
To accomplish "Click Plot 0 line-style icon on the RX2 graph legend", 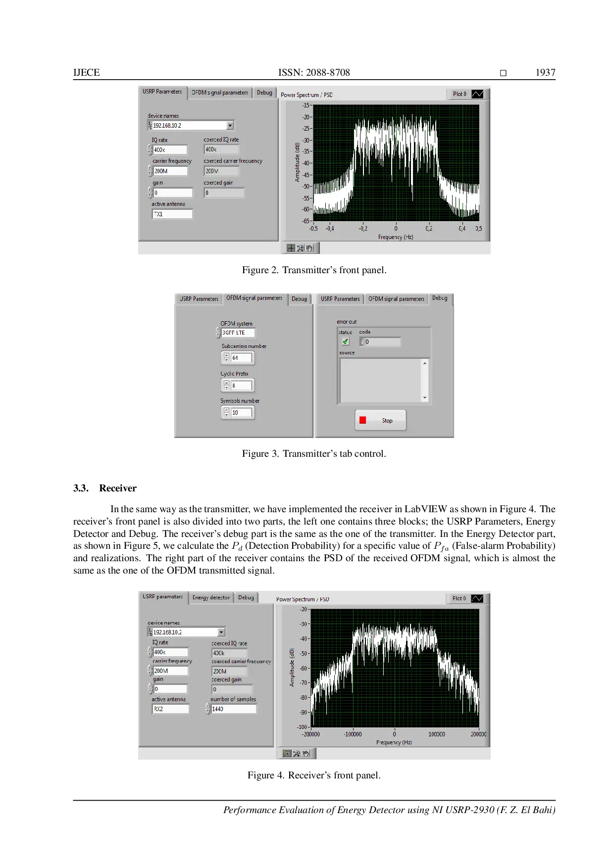I will 477,598.
